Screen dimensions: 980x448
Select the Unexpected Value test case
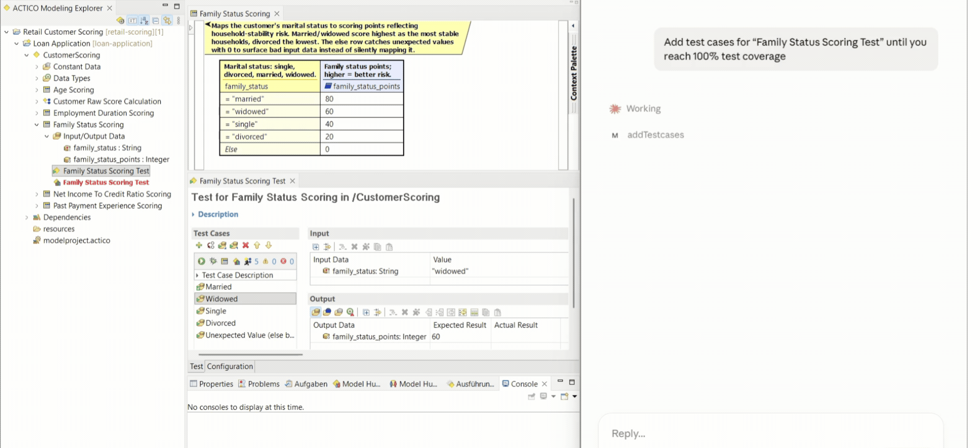pos(246,335)
